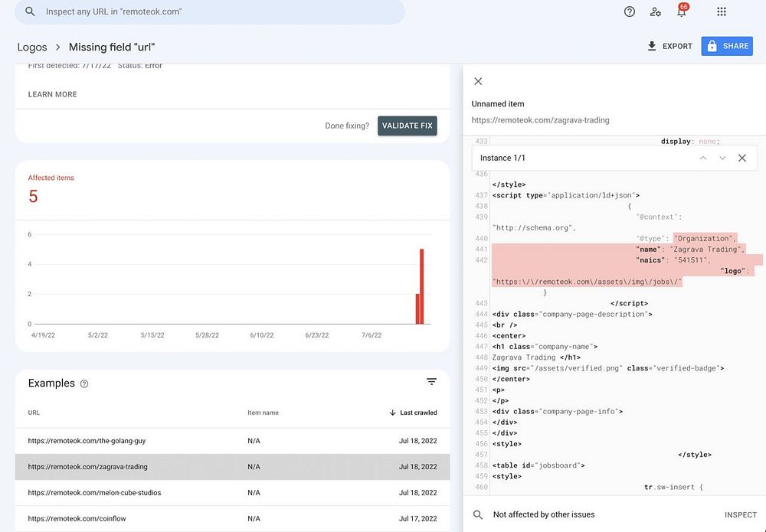Select the Affected items count card
Screen dimensions: 766x532
(232, 189)
